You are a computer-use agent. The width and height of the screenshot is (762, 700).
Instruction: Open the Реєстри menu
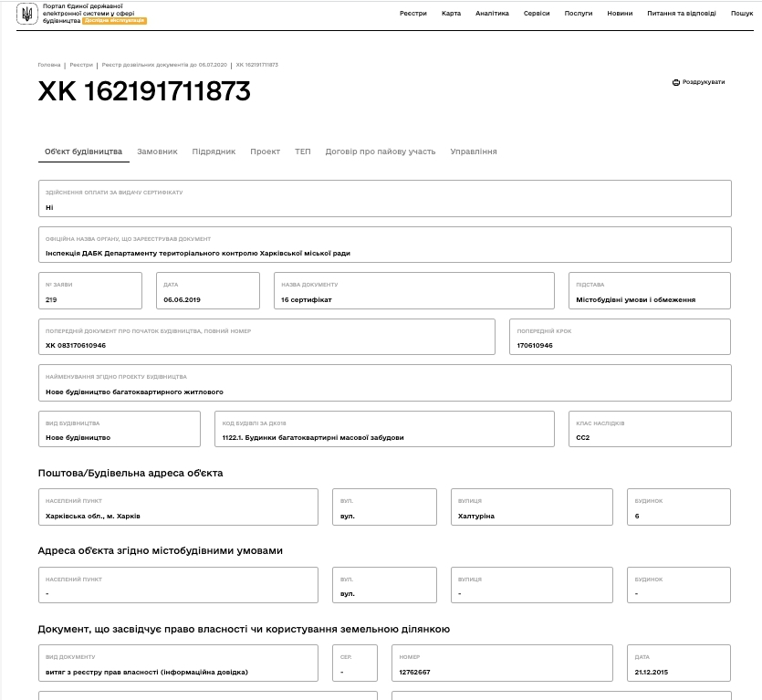(x=413, y=13)
